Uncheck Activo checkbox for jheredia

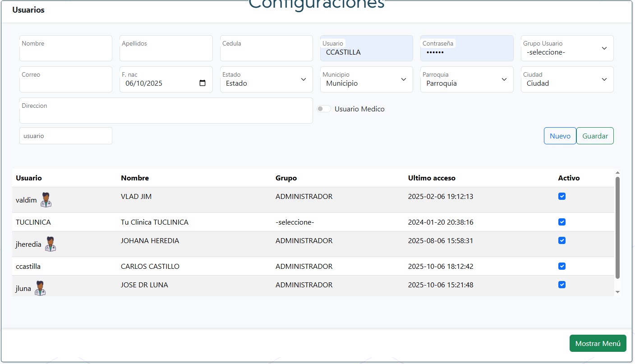(x=562, y=240)
